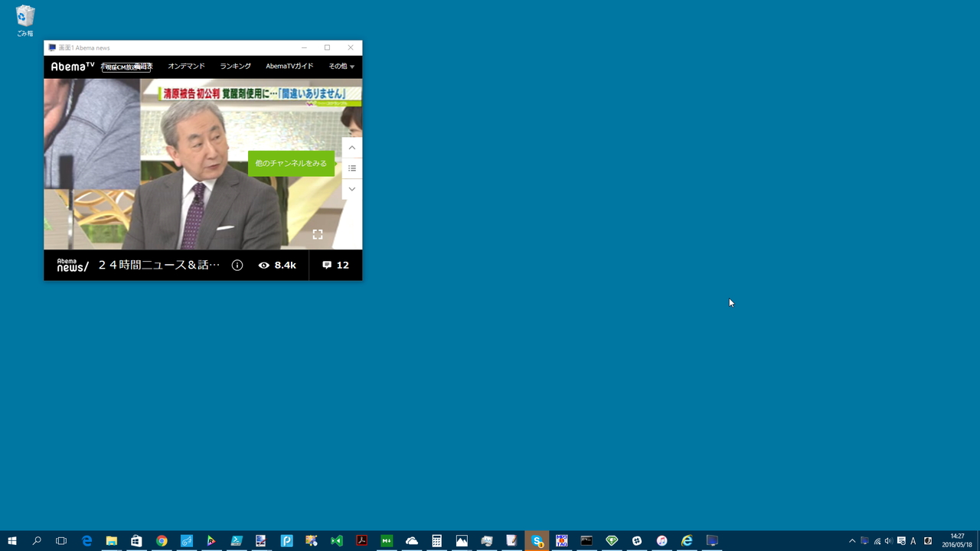980x551 pixels.
Task: Open the Windows Start menu
Action: [12, 541]
